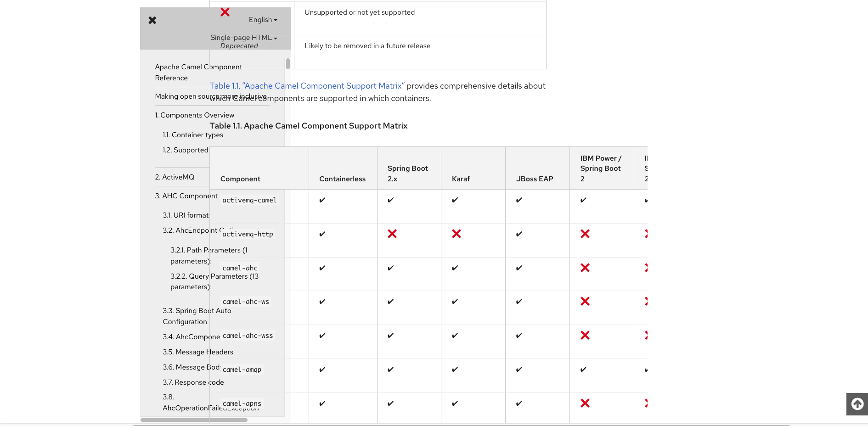Open 1.1. Container types in sidebar

(193, 135)
